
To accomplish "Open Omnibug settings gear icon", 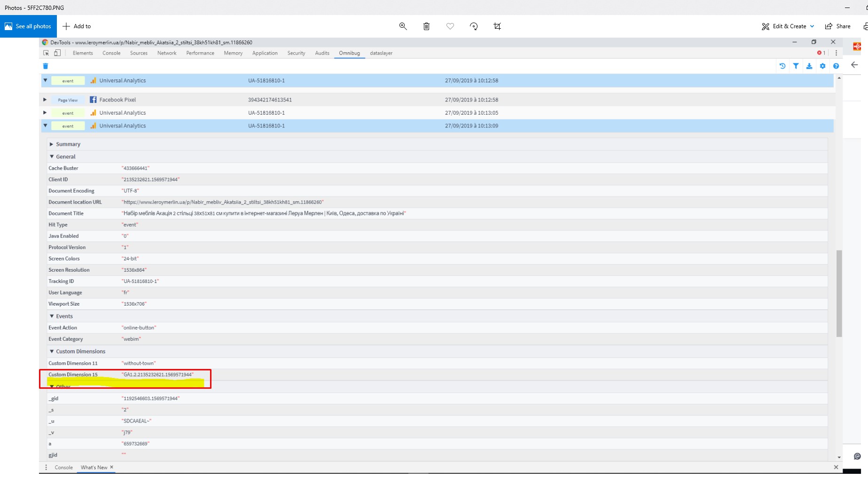I will click(822, 66).
